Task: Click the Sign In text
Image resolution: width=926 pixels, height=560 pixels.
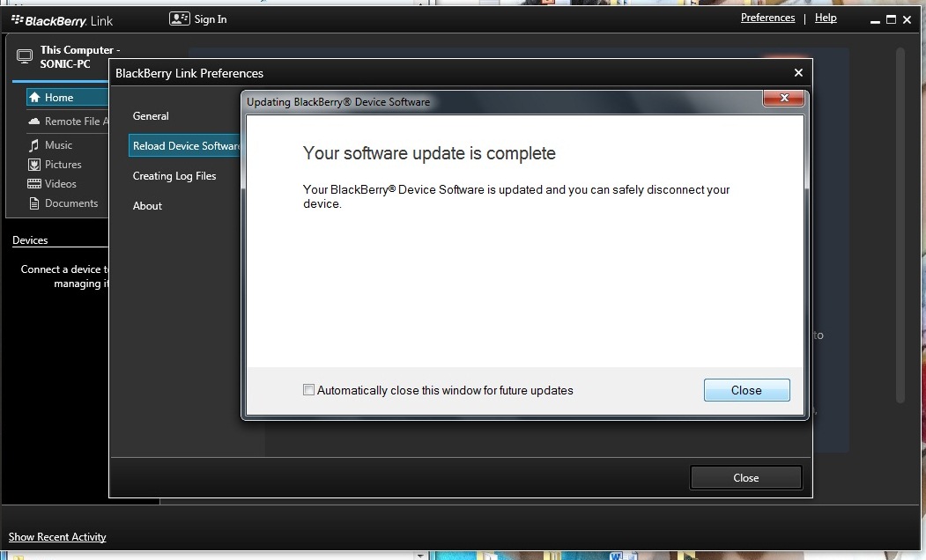Action: click(211, 18)
